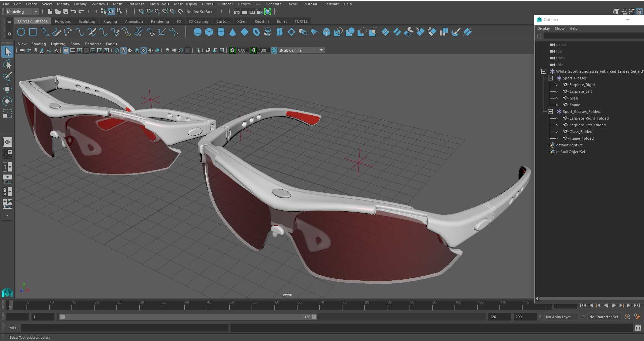
Task: Open the Modeling menu set dropdown
Action: pyautogui.click(x=22, y=12)
